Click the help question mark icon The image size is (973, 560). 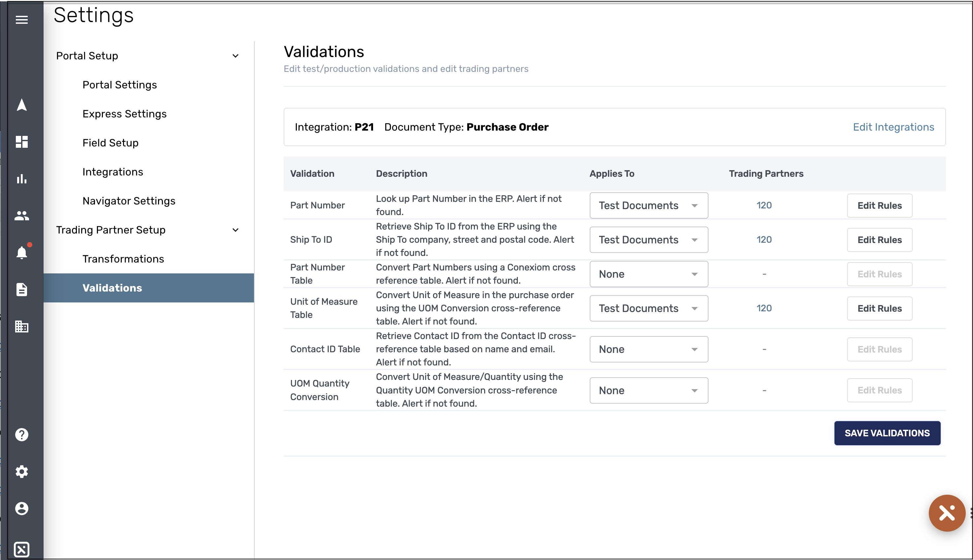pyautogui.click(x=21, y=435)
